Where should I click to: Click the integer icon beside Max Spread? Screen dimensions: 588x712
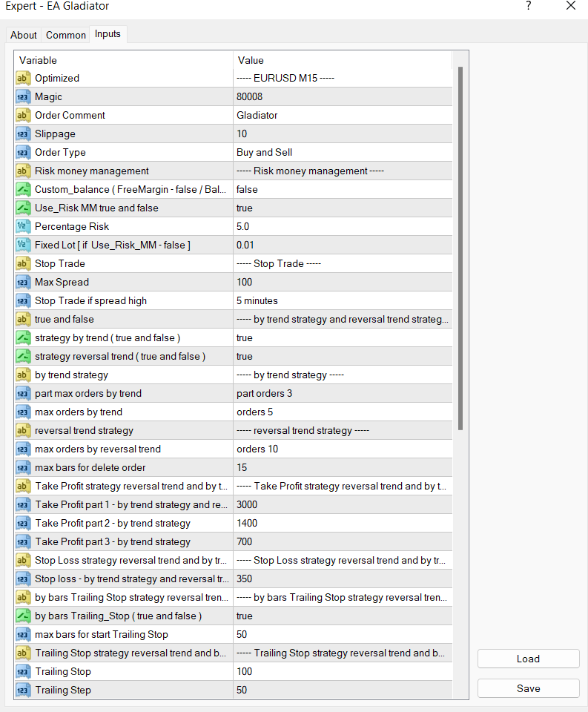pyautogui.click(x=23, y=282)
